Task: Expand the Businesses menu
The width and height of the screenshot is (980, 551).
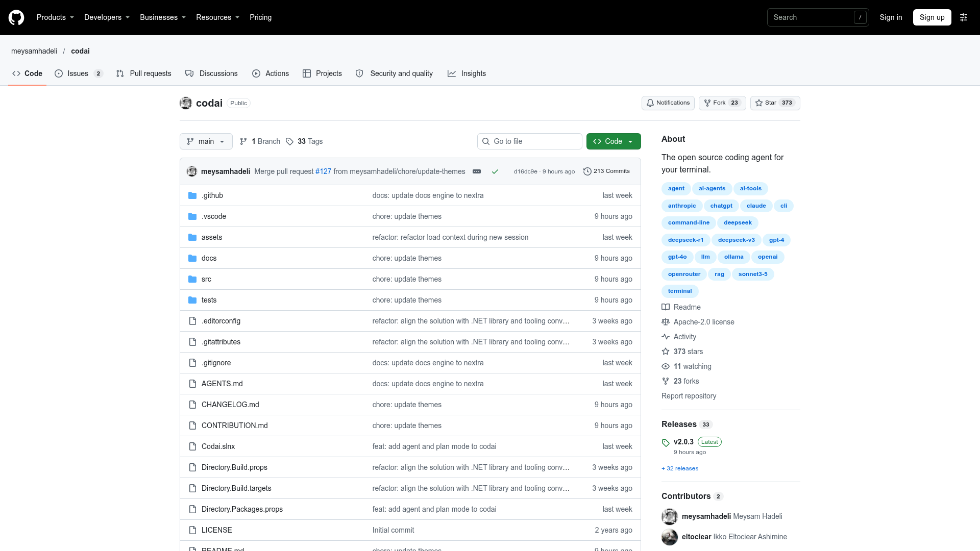Action: click(x=163, y=17)
